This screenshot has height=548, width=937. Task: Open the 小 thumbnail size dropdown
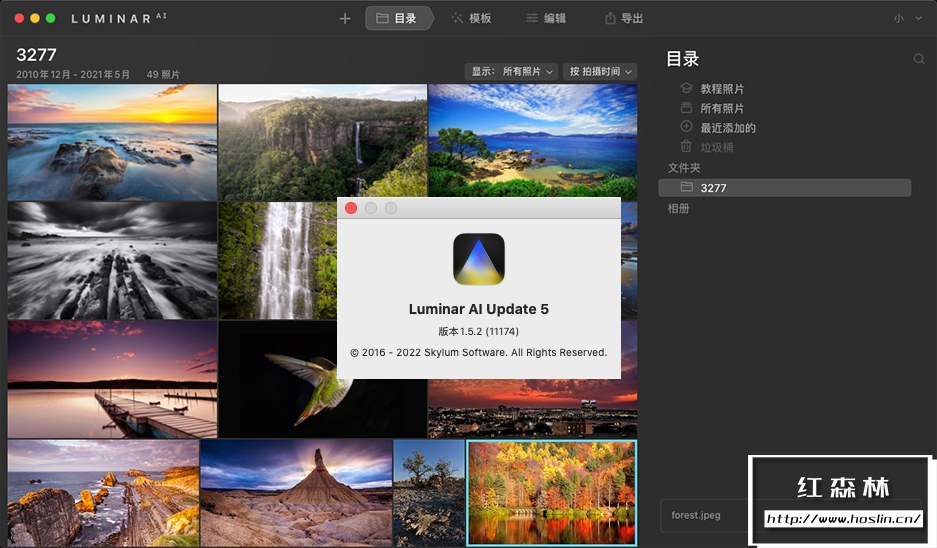(908, 19)
